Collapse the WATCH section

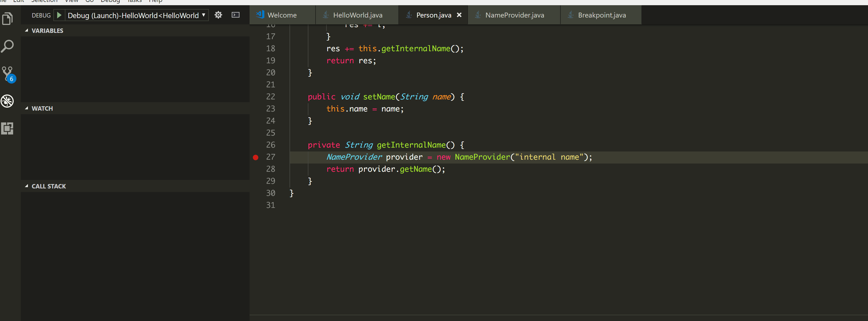27,108
